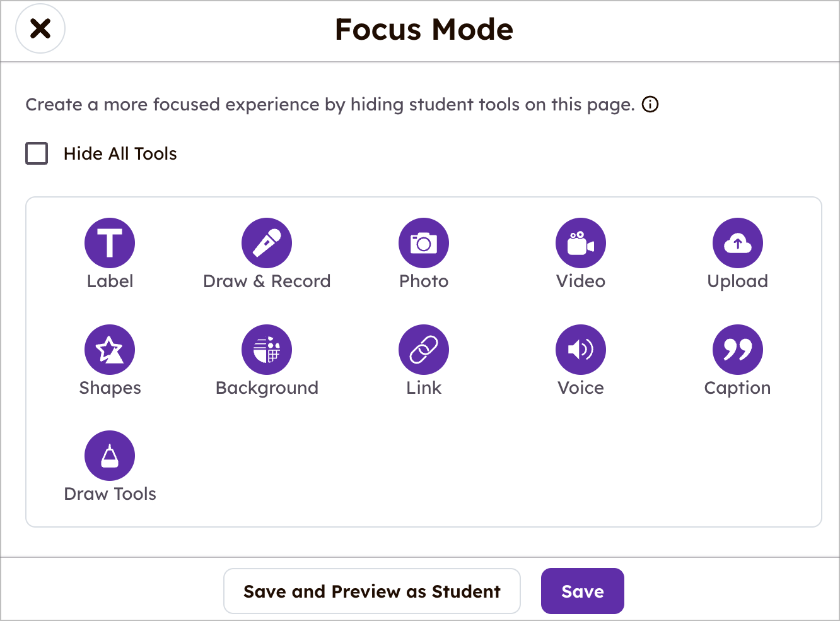
Task: Open the info tooltip next to the description
Action: coord(650,104)
